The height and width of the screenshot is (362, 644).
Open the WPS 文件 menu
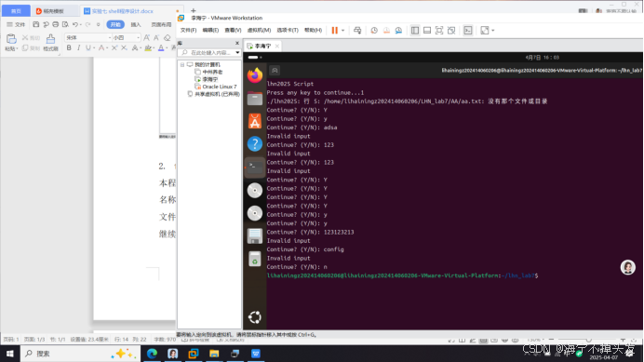tap(16, 24)
